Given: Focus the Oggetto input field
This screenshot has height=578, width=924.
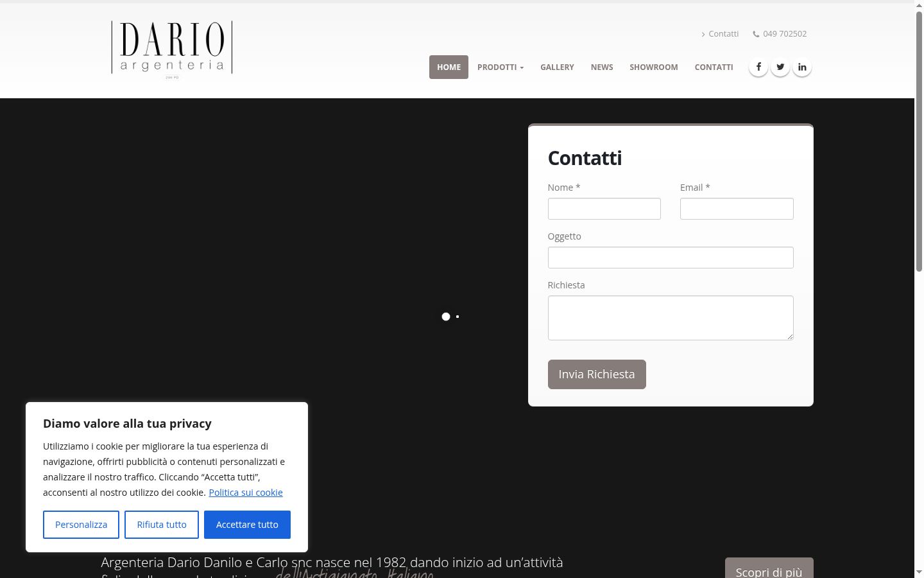Looking at the screenshot, I should point(671,258).
